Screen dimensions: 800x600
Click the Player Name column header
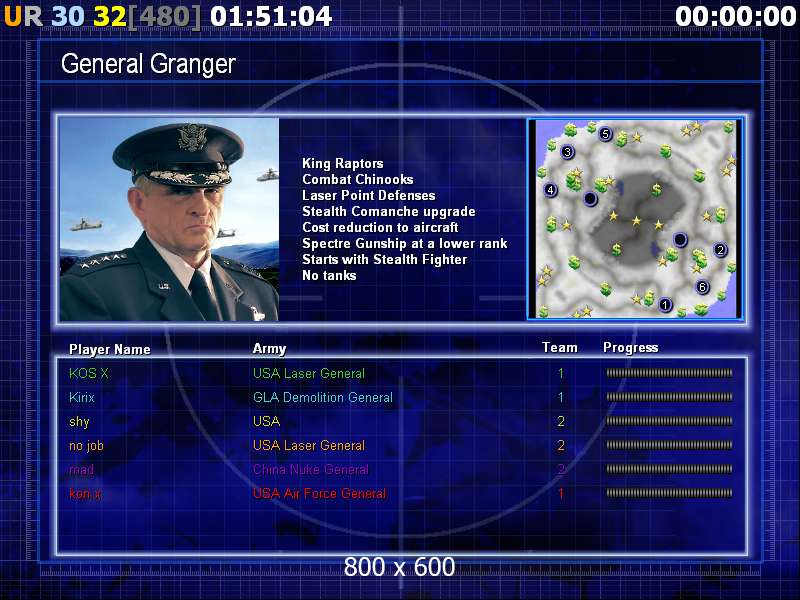(x=110, y=349)
